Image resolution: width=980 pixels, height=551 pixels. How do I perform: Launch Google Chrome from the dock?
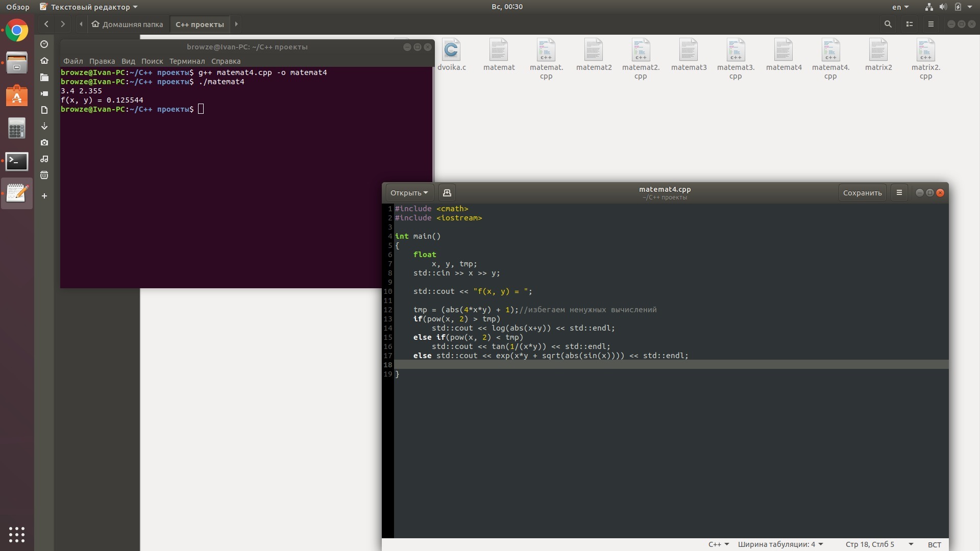click(17, 31)
